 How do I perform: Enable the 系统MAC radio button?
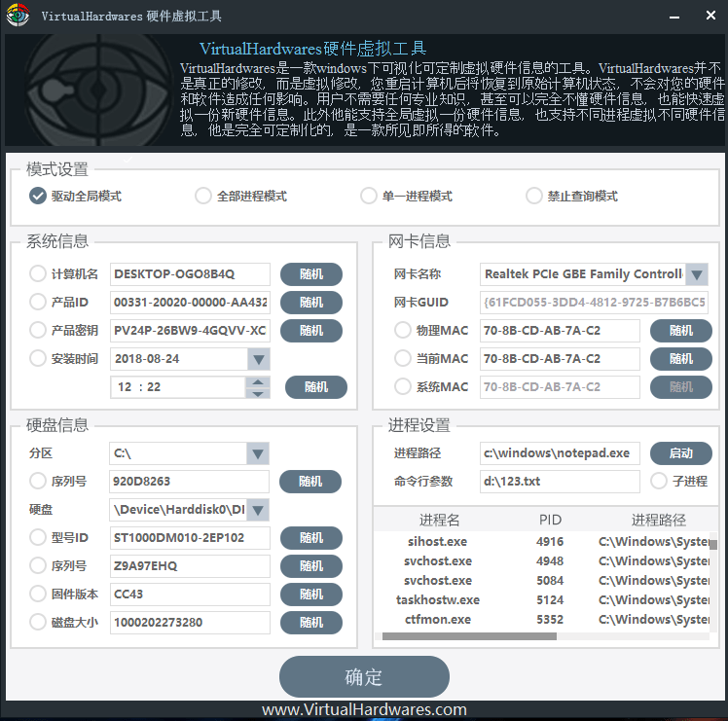(403, 386)
